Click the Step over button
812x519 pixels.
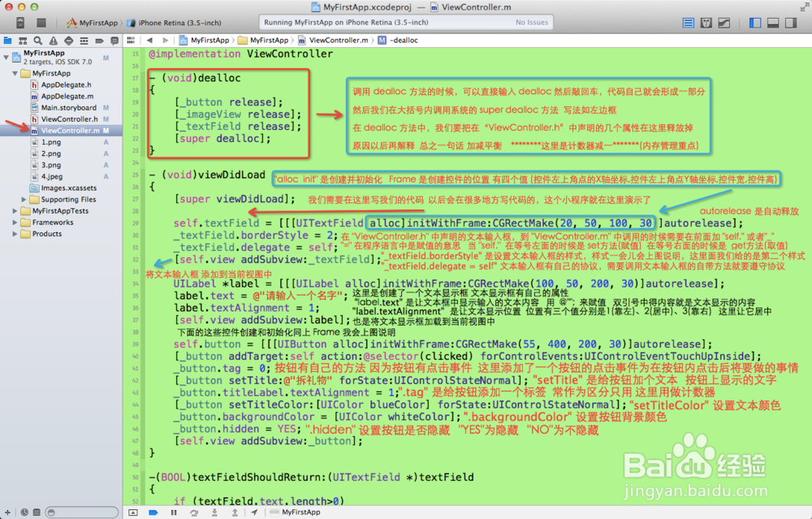pyautogui.click(x=194, y=513)
